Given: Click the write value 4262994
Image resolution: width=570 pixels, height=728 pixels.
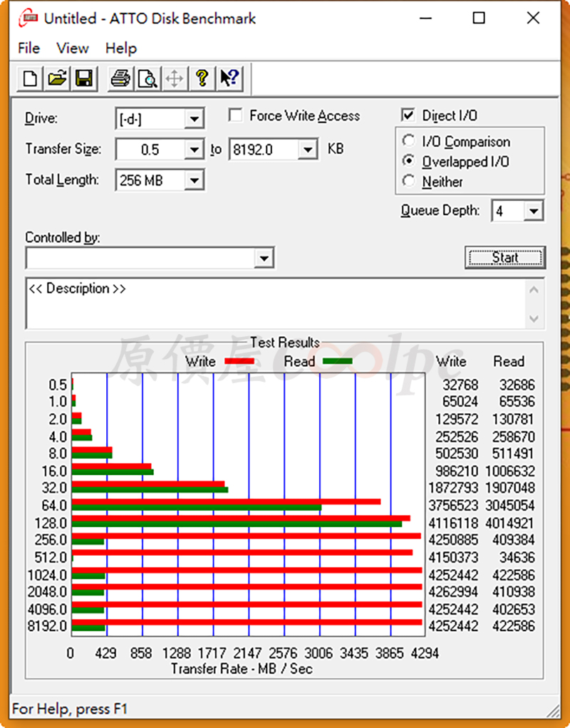Looking at the screenshot, I should click(x=453, y=592).
